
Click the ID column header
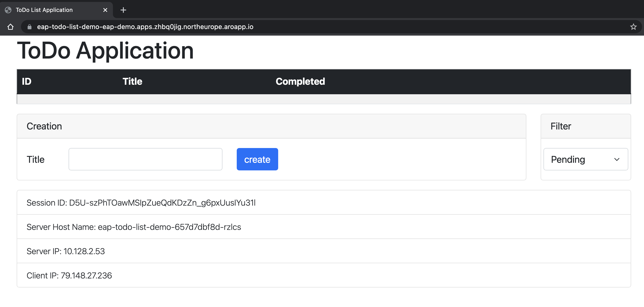[x=26, y=81]
